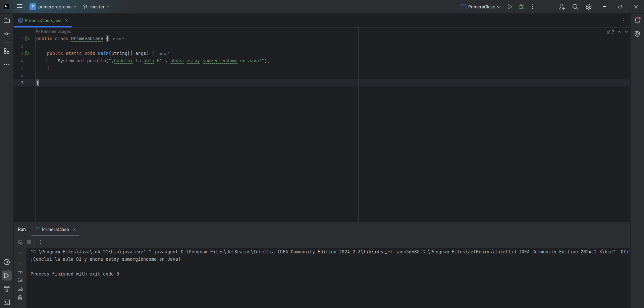Rerun PrimeraClase in Run panel
The width and height of the screenshot is (644, 308).
(x=20, y=242)
